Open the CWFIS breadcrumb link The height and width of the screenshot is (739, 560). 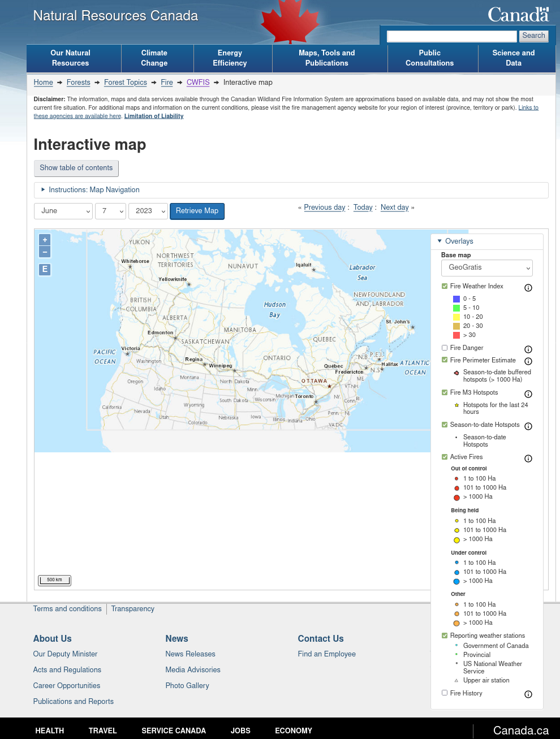pyautogui.click(x=198, y=83)
